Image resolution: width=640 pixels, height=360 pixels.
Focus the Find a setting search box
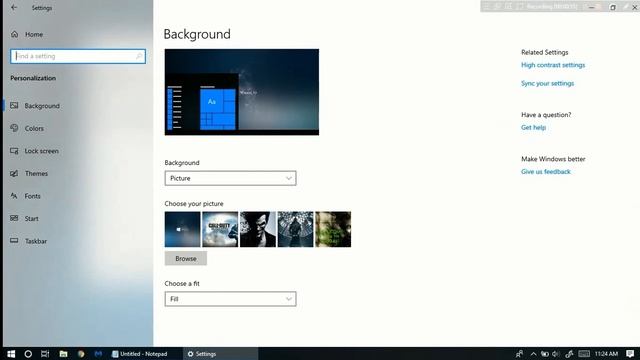coord(78,56)
